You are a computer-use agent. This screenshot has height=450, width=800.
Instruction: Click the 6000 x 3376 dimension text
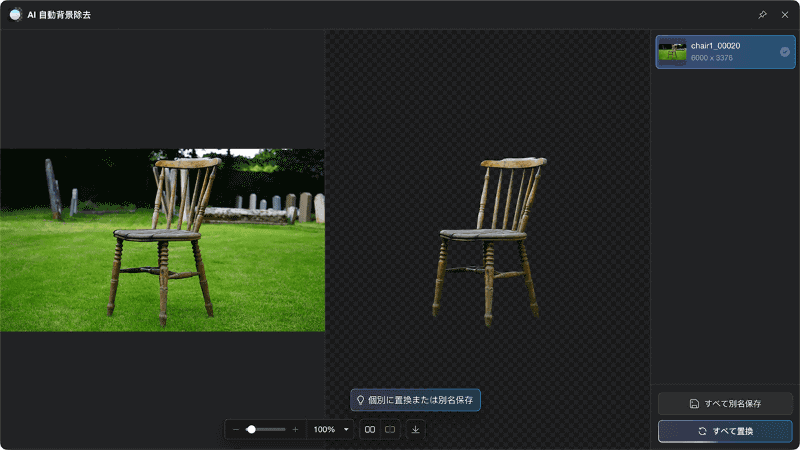[712, 58]
